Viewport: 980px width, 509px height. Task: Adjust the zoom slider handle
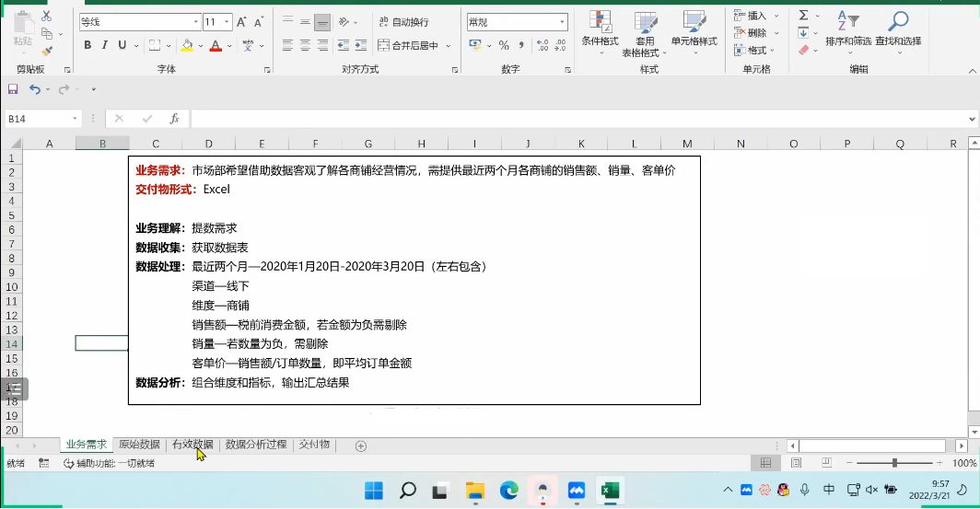pos(895,463)
